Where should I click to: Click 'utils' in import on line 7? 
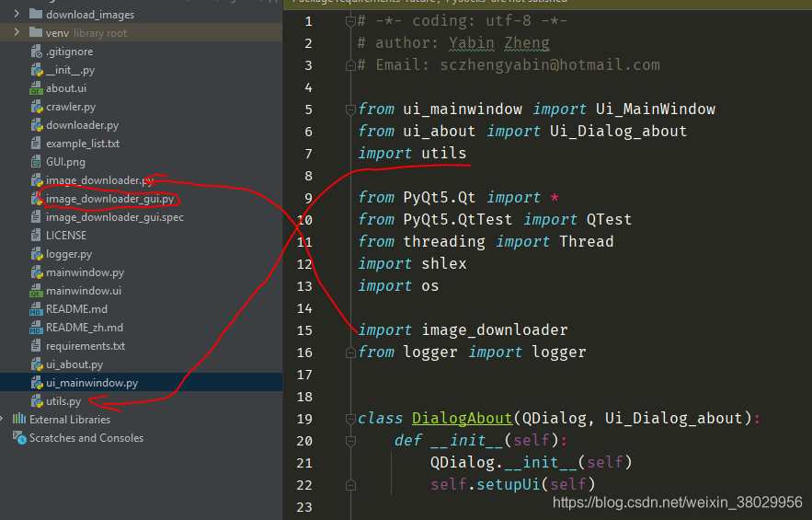point(444,154)
